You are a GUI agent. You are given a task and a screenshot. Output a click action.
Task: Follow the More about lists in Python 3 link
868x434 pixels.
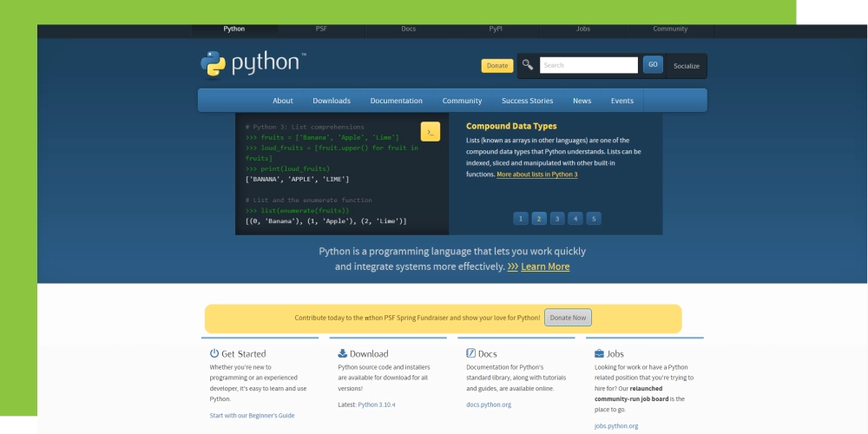(x=537, y=174)
